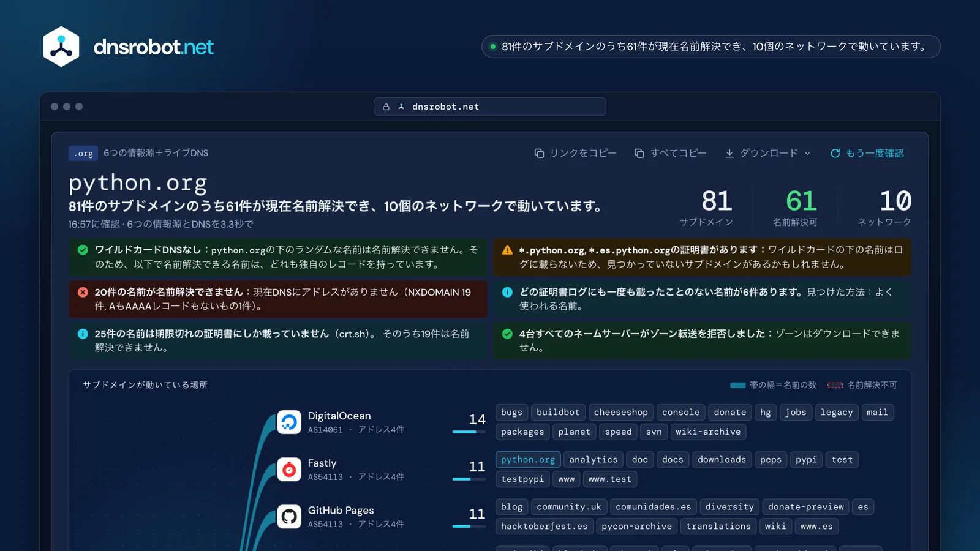980x551 pixels.
Task: Click the download arrow icon
Action: click(x=729, y=153)
